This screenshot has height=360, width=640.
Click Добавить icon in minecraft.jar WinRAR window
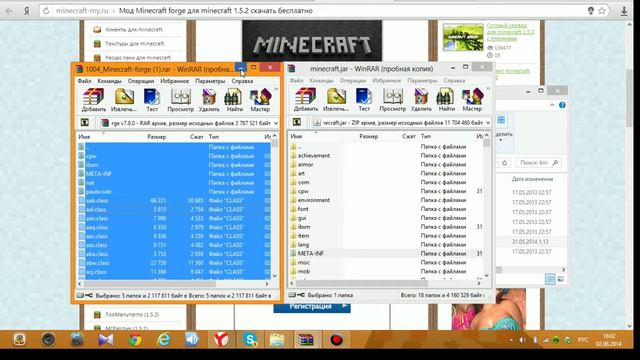coord(306,100)
